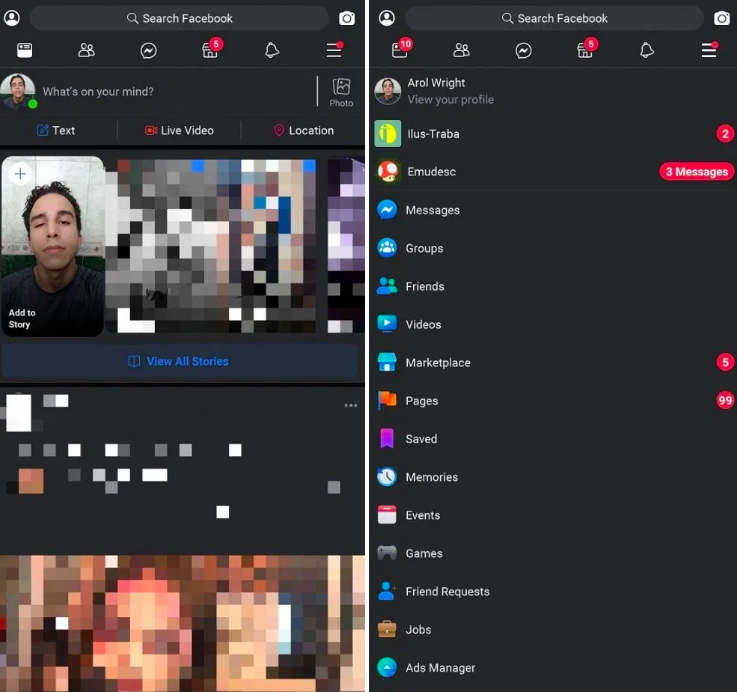Image resolution: width=737 pixels, height=692 pixels.
Task: Click View All Stories
Action: 179,361
